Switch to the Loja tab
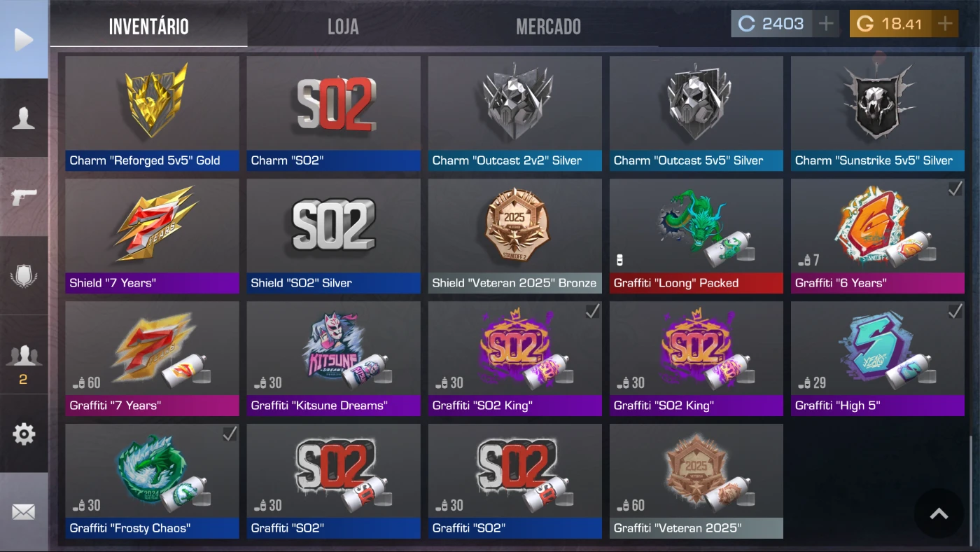The width and height of the screenshot is (980, 552). [x=343, y=27]
